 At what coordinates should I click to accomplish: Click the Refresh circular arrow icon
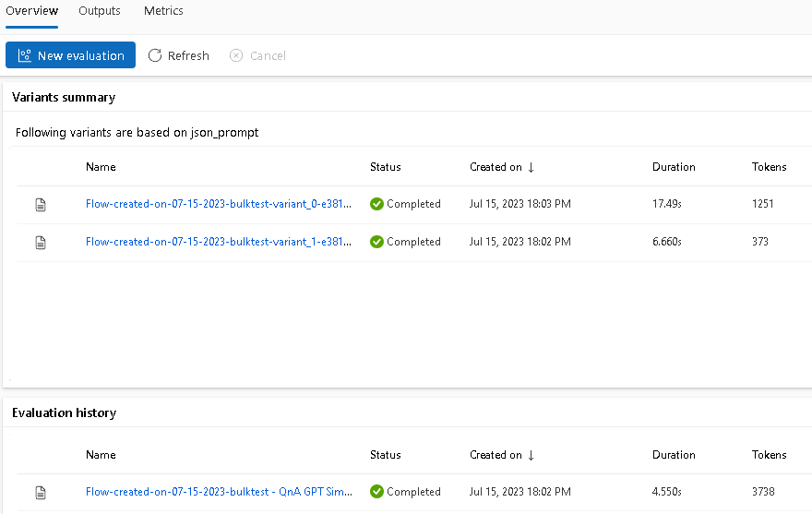[155, 55]
